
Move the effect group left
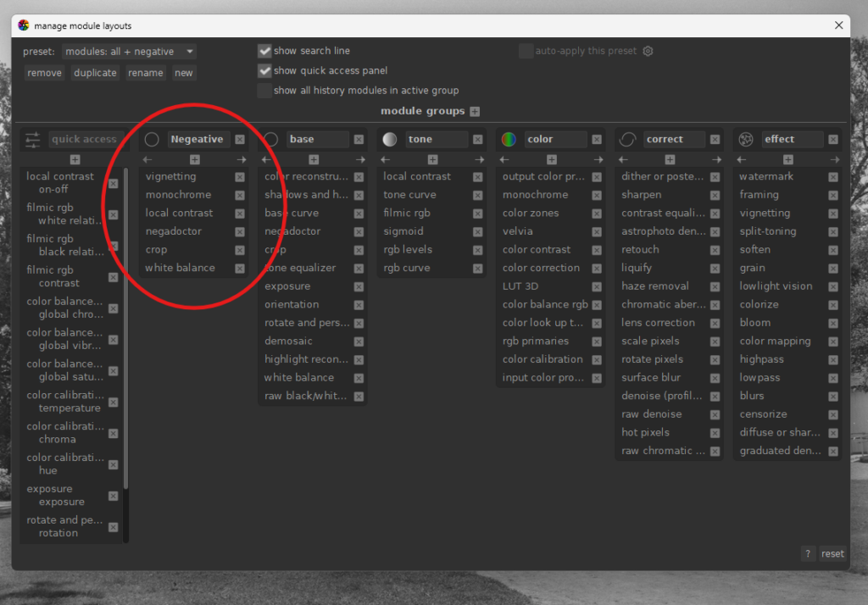[742, 160]
